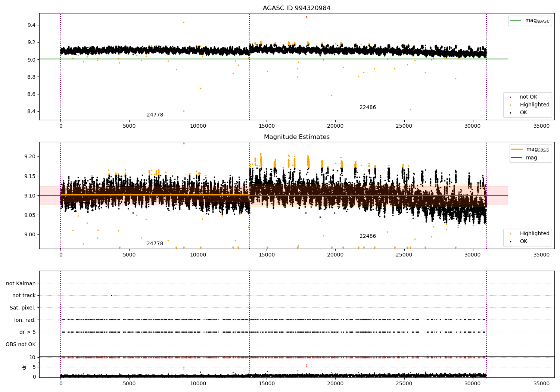Click the "5" tick on the dr axis
560x392 pixels.
point(34,367)
